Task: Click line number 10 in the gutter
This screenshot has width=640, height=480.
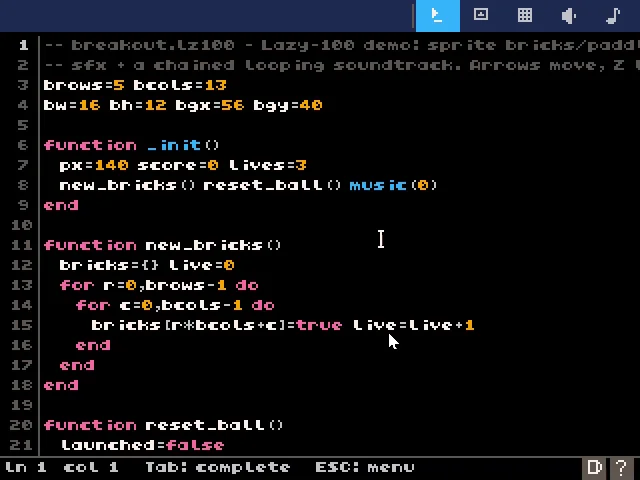Action: tap(21, 225)
